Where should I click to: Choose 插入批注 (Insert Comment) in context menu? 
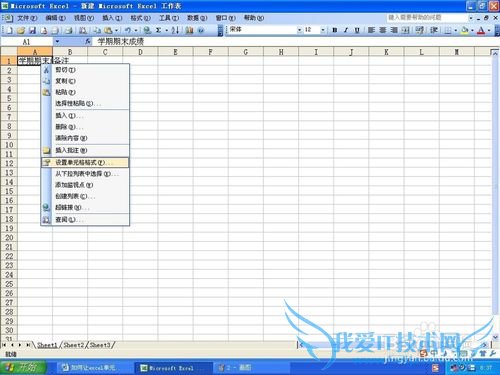pyautogui.click(x=85, y=150)
